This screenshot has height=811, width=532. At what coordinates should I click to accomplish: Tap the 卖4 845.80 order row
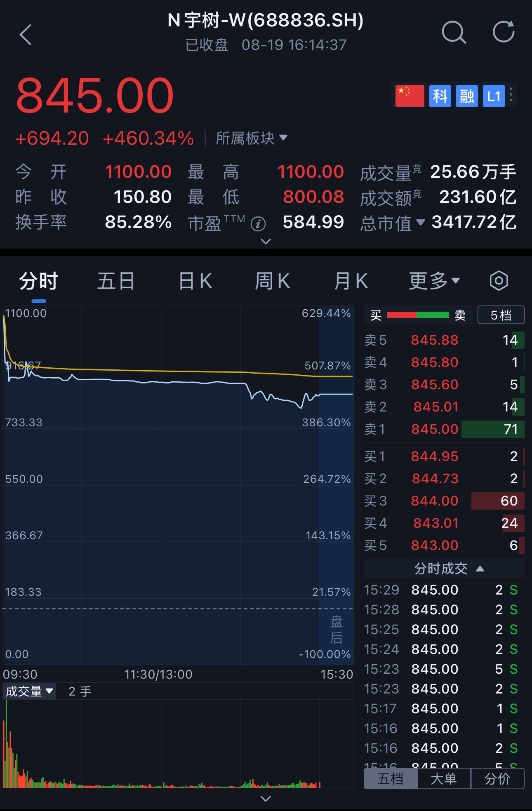[x=444, y=362]
